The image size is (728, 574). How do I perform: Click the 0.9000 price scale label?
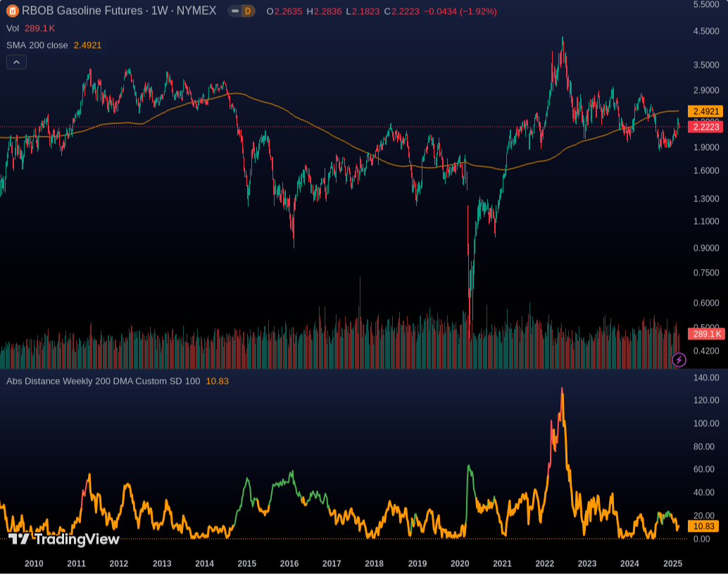(x=706, y=248)
